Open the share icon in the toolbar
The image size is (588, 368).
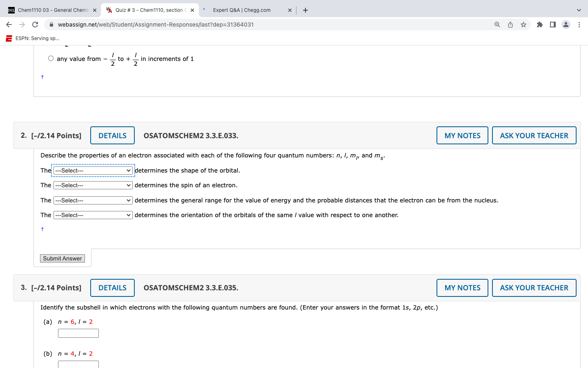click(x=510, y=25)
